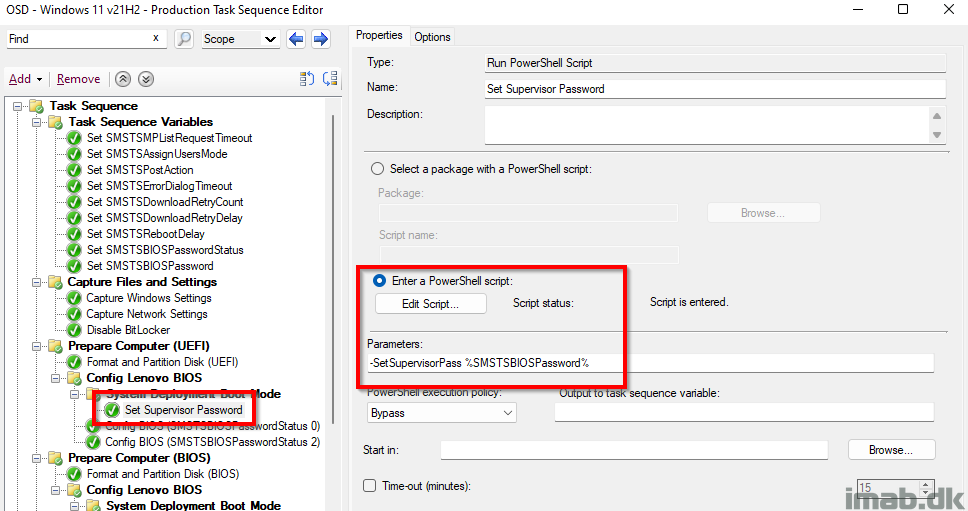Select 'Enter a PowerShell script' radio button
Screen dimensions: 968x511
379,281
